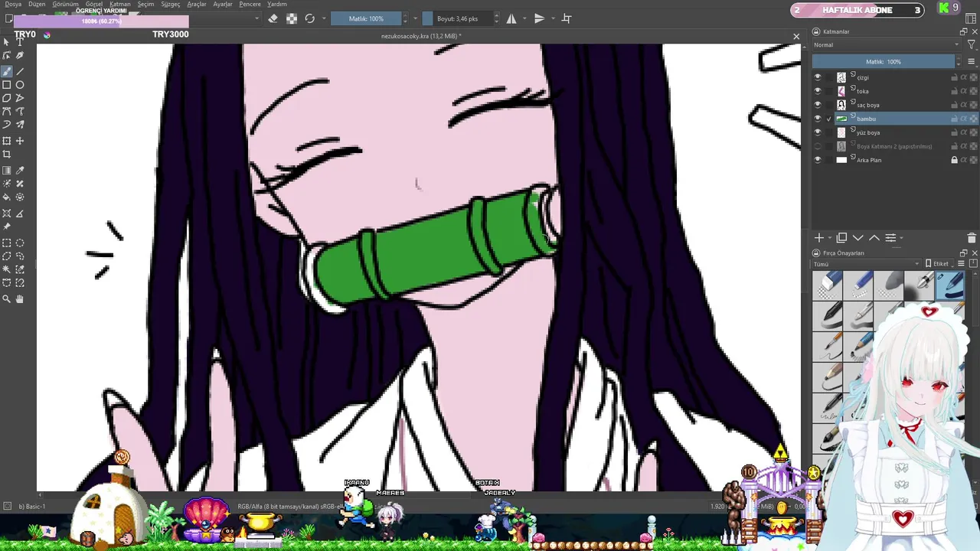Select the measure angle tool
The height and width of the screenshot is (551, 980).
click(20, 214)
